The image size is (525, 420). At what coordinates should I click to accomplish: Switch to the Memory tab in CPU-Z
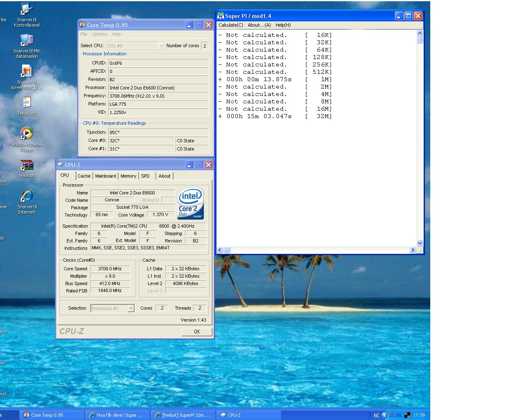point(128,176)
